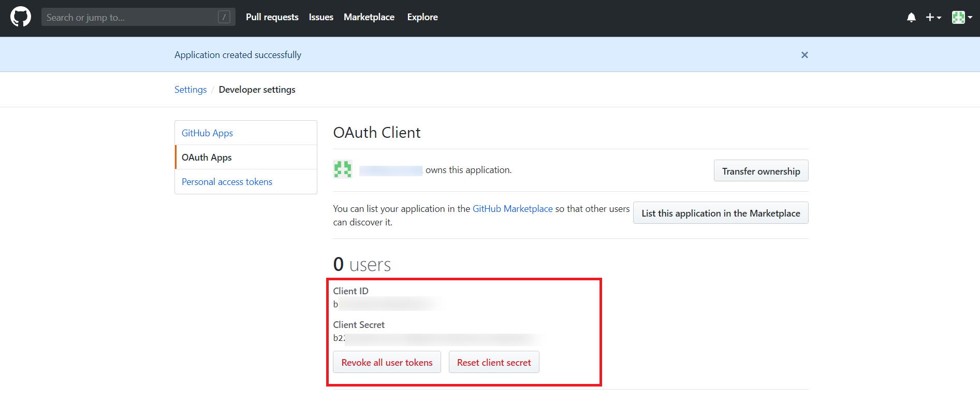Image resolution: width=980 pixels, height=400 pixels.
Task: Open the GitHub Octocat home logo
Action: point(21,17)
